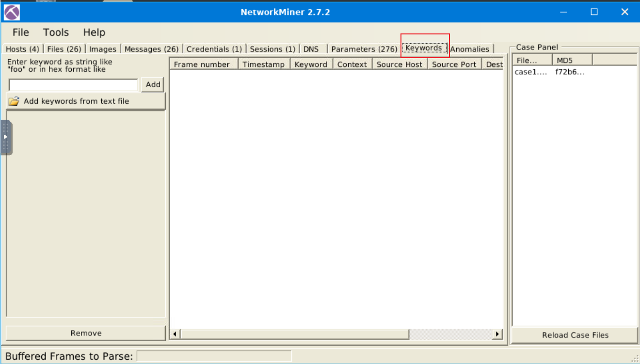
Task: Minimize the NetworkMiner window
Action: pos(563,12)
